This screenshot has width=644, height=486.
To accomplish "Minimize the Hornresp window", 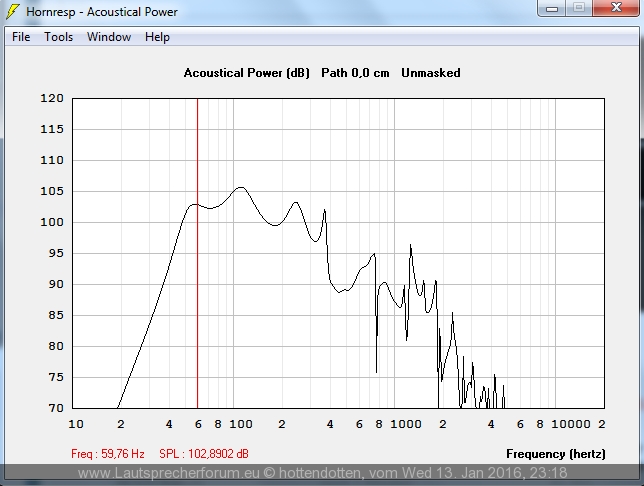I will pos(551,8).
